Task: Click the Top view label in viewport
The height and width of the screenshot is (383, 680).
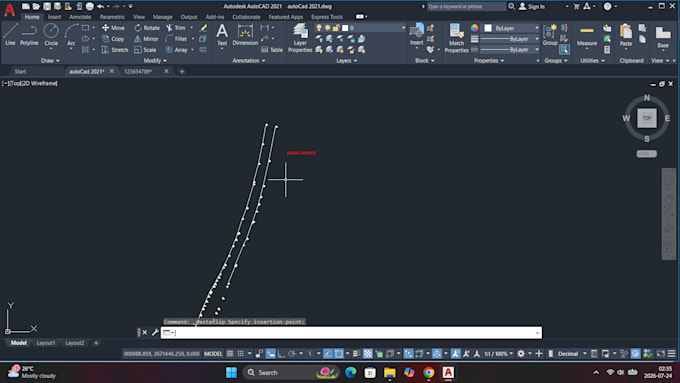Action: (15, 83)
